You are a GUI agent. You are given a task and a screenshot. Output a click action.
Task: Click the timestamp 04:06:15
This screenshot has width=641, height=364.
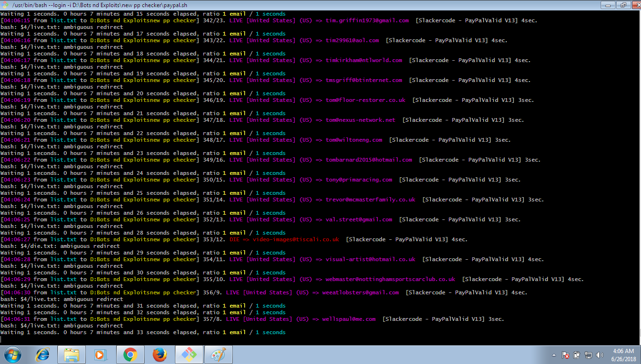pos(17,21)
